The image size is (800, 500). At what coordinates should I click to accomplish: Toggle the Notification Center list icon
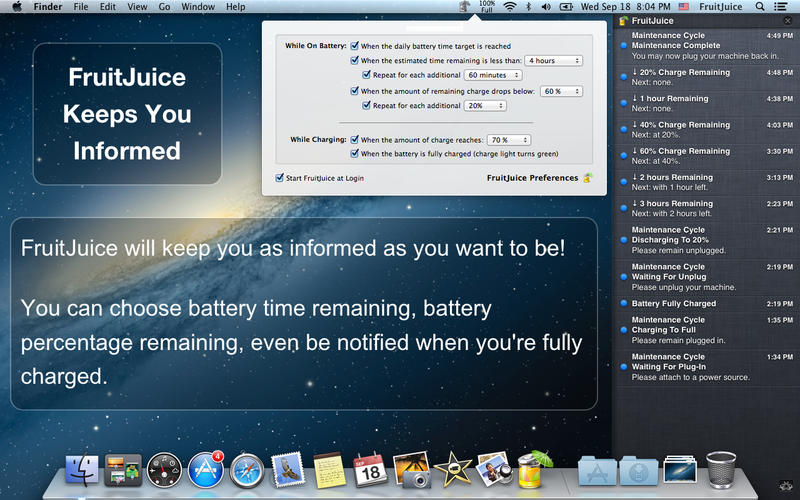pos(780,7)
